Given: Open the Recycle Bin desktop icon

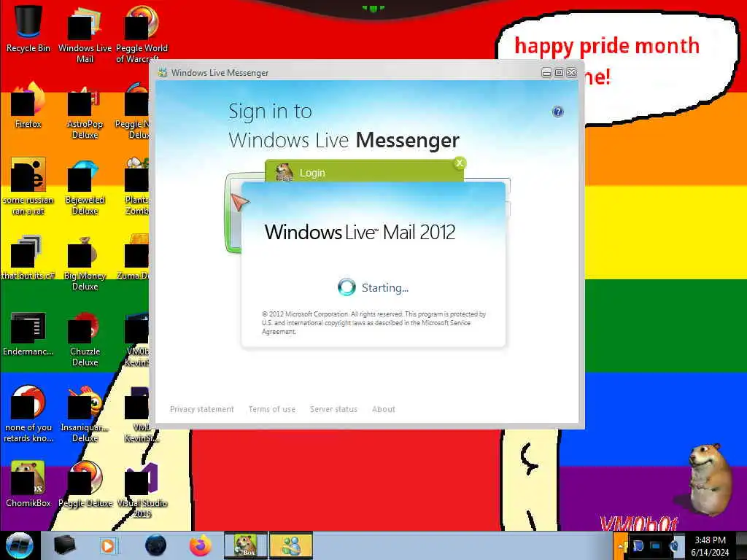Looking at the screenshot, I should point(28,29).
